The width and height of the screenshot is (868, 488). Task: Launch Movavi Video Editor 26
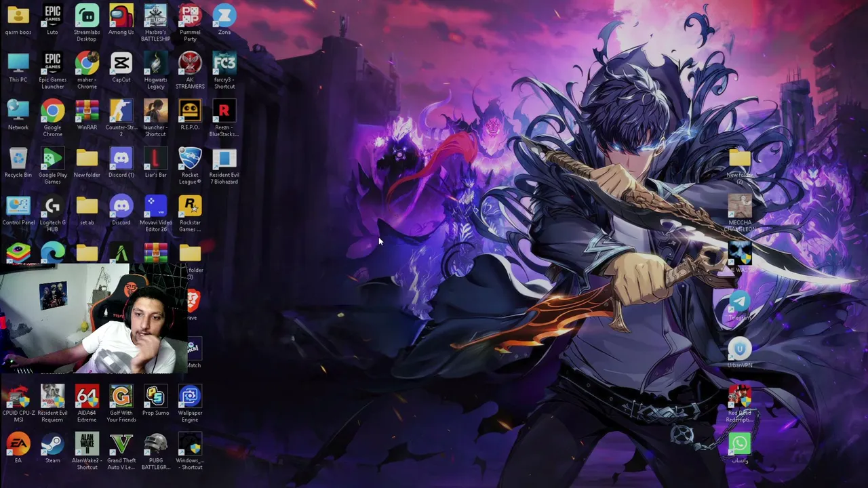pyautogui.click(x=155, y=213)
